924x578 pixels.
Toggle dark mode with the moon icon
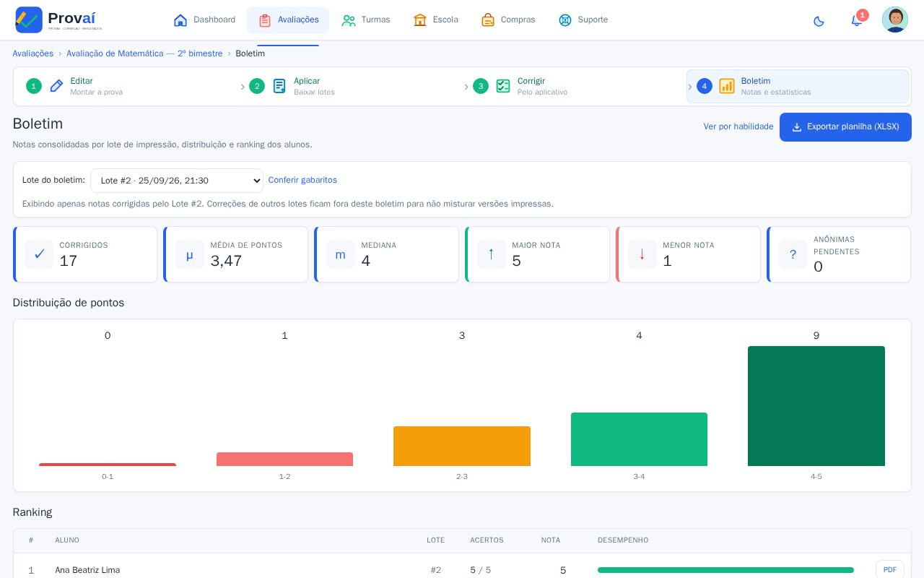tap(819, 21)
